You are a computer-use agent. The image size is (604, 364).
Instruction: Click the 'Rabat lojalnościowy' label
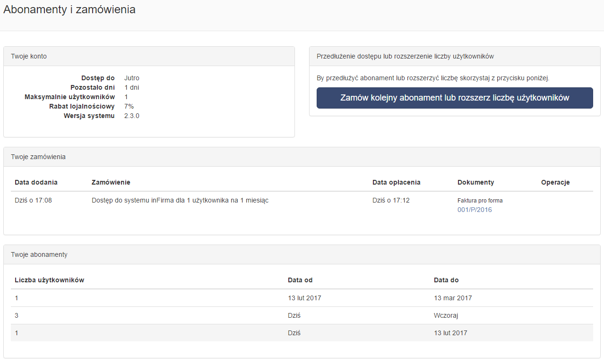pos(82,106)
